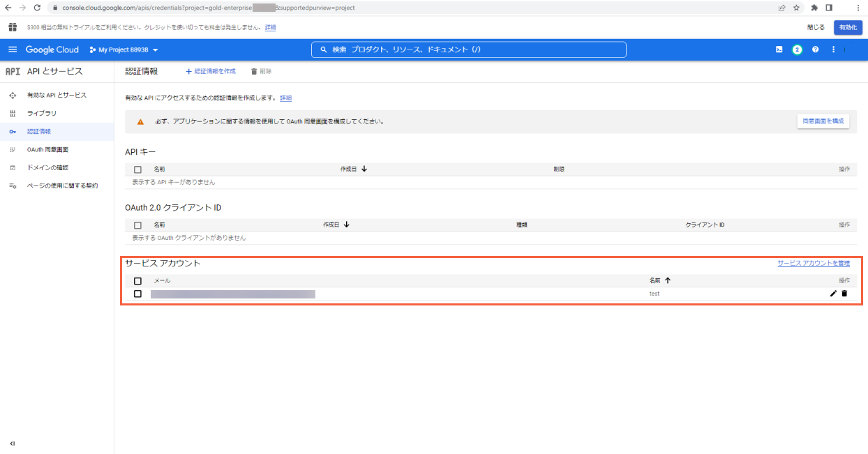Sort service accounts by 名前 arrow
This screenshot has width=868, height=454.
tap(668, 280)
